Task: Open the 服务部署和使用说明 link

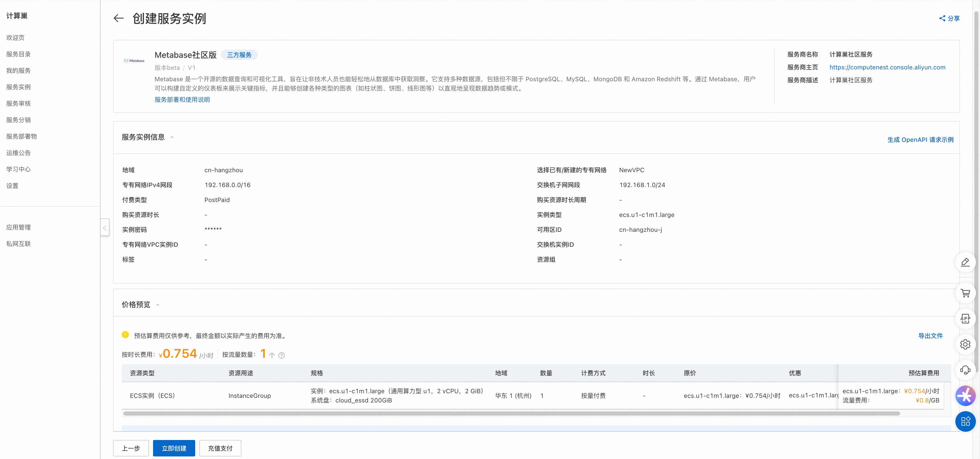Action: [182, 100]
